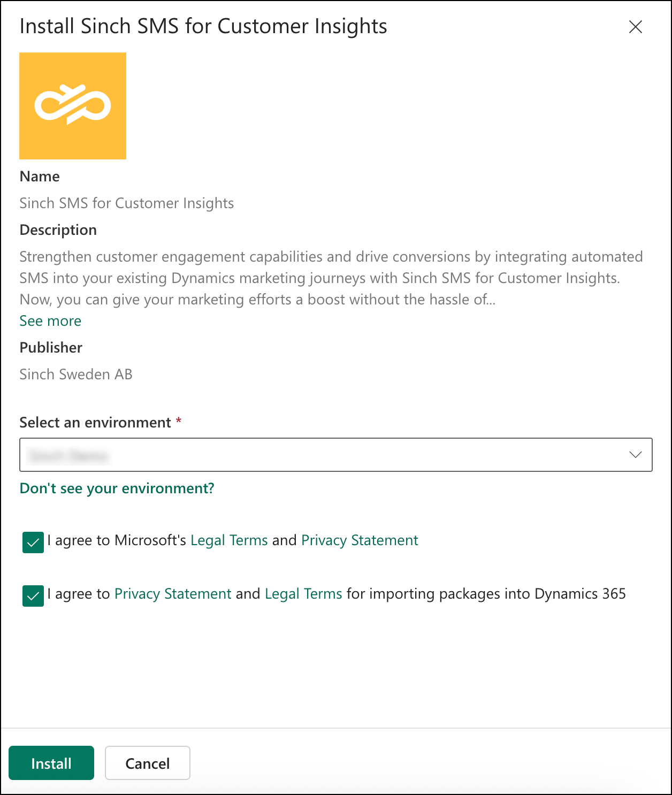Click the checkmark inside the first agreement checkbox
Image resolution: width=672 pixels, height=795 pixels.
pos(32,542)
